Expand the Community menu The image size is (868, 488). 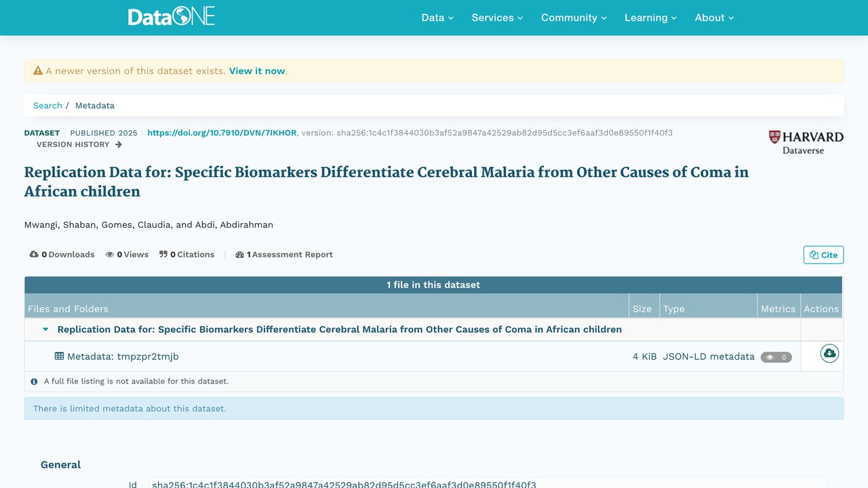[x=574, y=18]
